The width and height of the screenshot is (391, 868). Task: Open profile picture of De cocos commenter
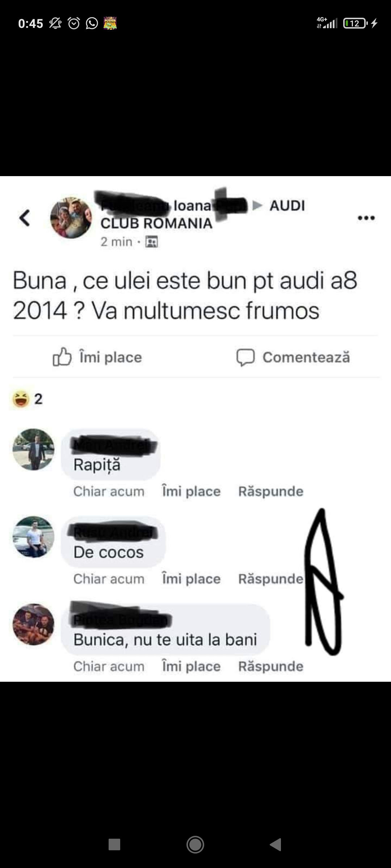tap(33, 537)
